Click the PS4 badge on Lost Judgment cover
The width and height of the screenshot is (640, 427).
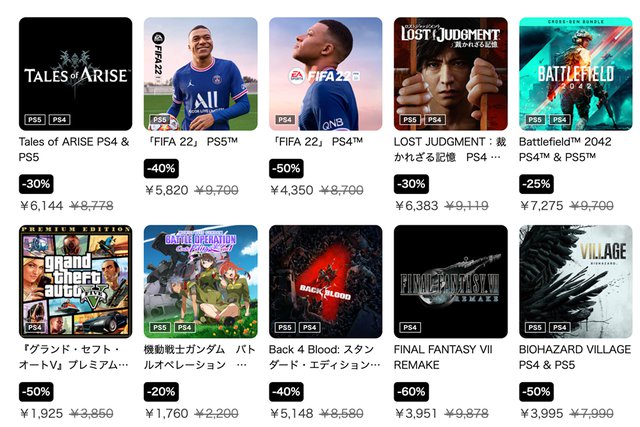pyautogui.click(x=435, y=120)
